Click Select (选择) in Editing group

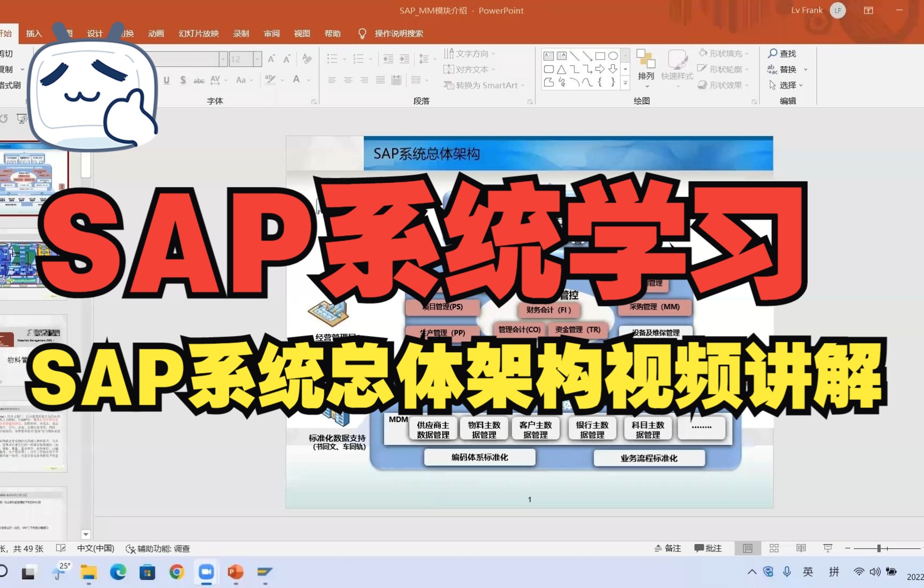point(786,85)
